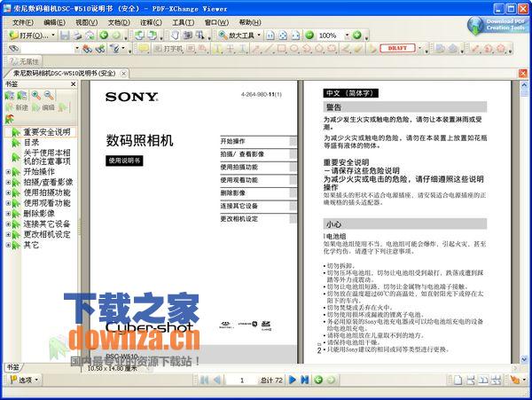Select the Typewriter tool
The image size is (532, 400).
168,49
